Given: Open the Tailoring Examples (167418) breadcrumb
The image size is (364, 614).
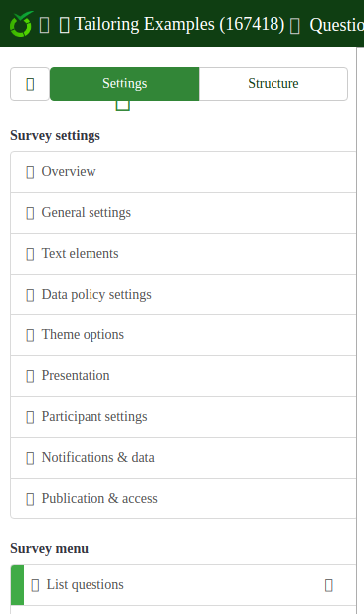Looking at the screenshot, I should (x=179, y=24).
